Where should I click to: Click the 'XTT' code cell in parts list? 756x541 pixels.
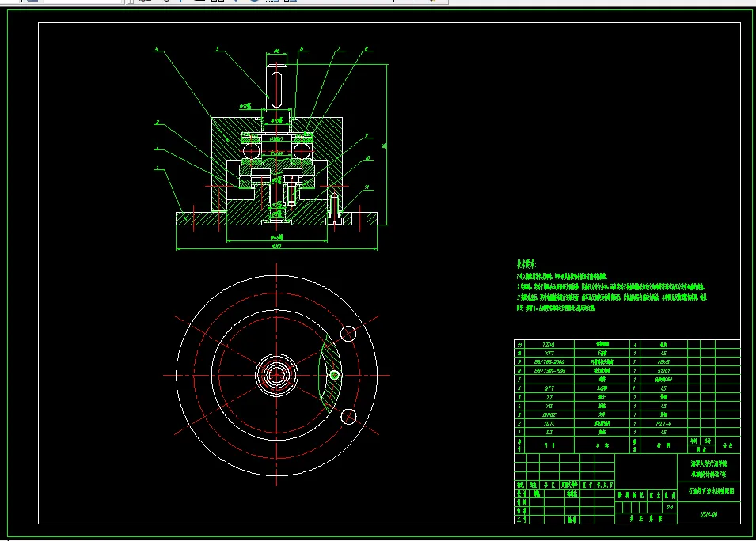tap(549, 353)
